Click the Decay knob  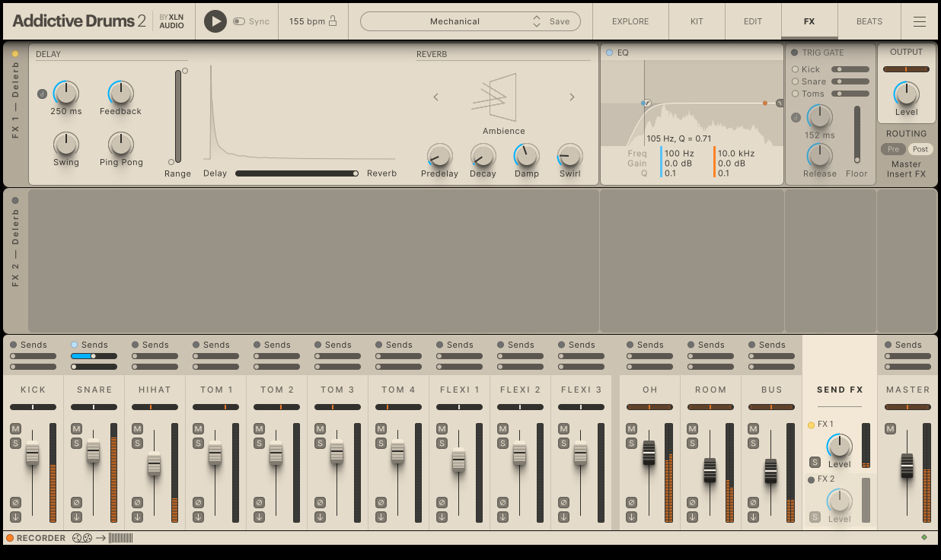point(483,156)
